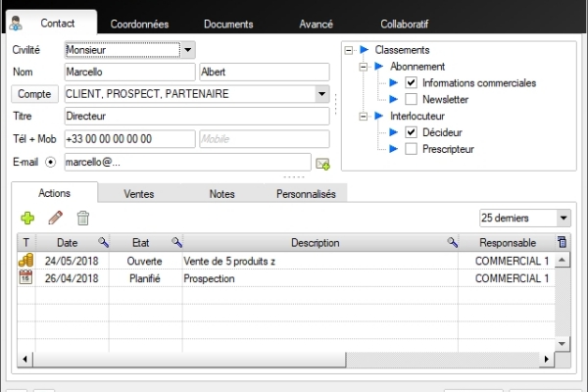Screen dimensions: 588x392
Task: Switch to the Coordonnées tab
Action: [x=137, y=24]
